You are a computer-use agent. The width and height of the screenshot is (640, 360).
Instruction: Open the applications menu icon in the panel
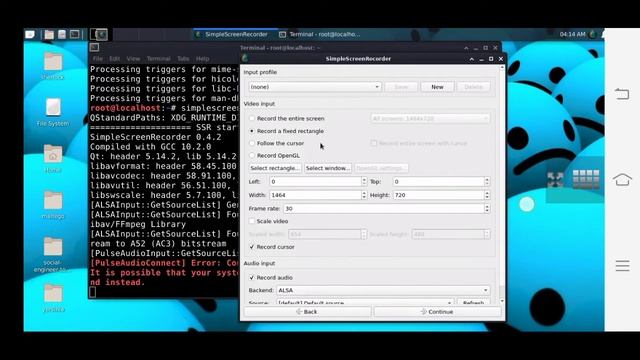point(30,34)
